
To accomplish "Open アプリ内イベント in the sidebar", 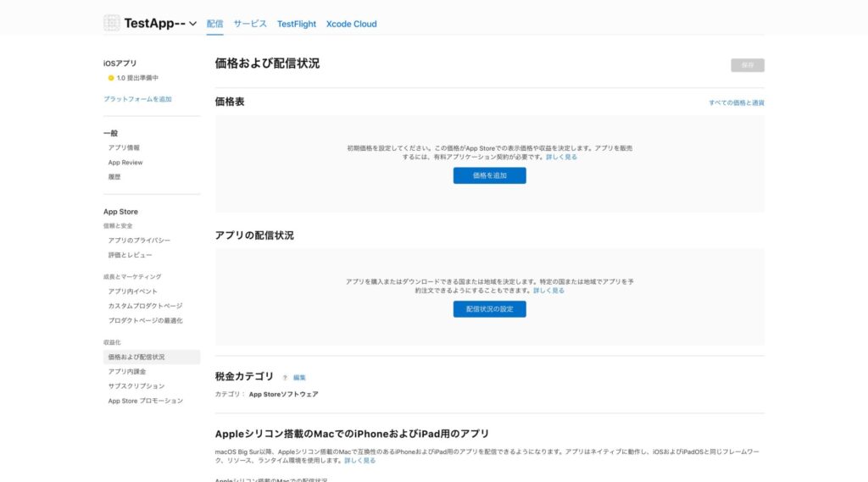I will coord(133,291).
